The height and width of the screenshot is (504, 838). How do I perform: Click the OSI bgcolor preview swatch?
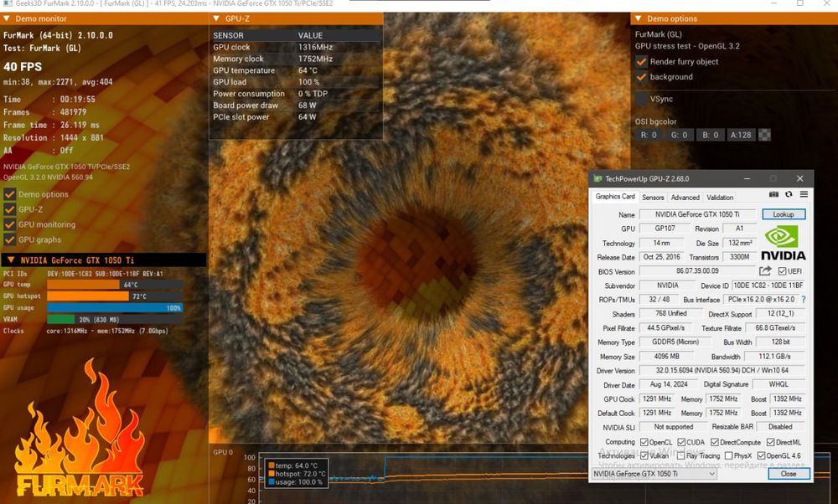[764, 135]
